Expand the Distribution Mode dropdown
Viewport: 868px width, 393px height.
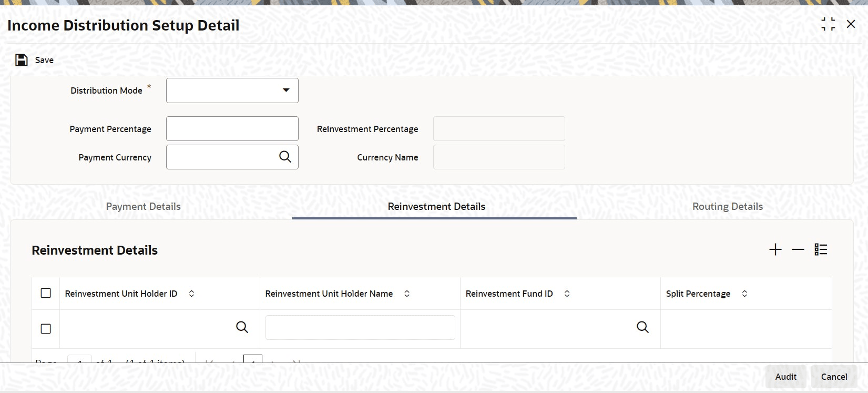click(232, 90)
